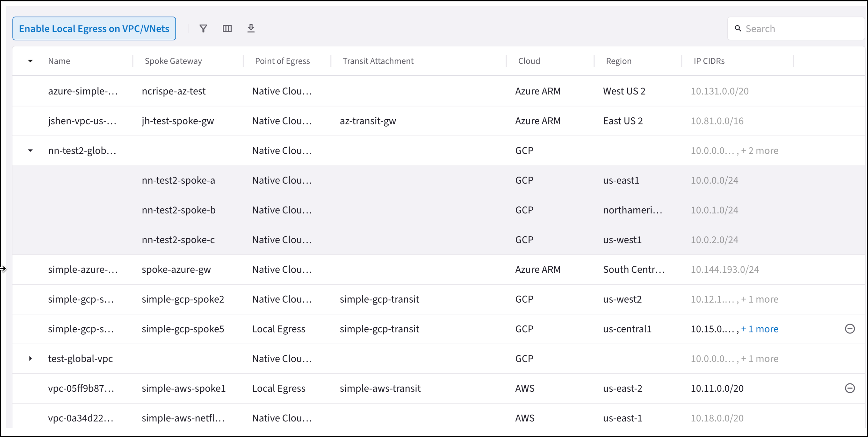Click '+ 1 more' in test-global-vpc row
Image resolution: width=868 pixels, height=437 pixels.
[760, 358]
